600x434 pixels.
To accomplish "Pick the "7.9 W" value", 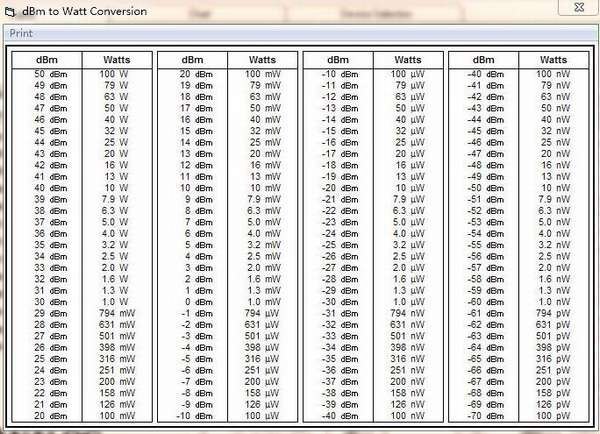I will coord(115,199).
